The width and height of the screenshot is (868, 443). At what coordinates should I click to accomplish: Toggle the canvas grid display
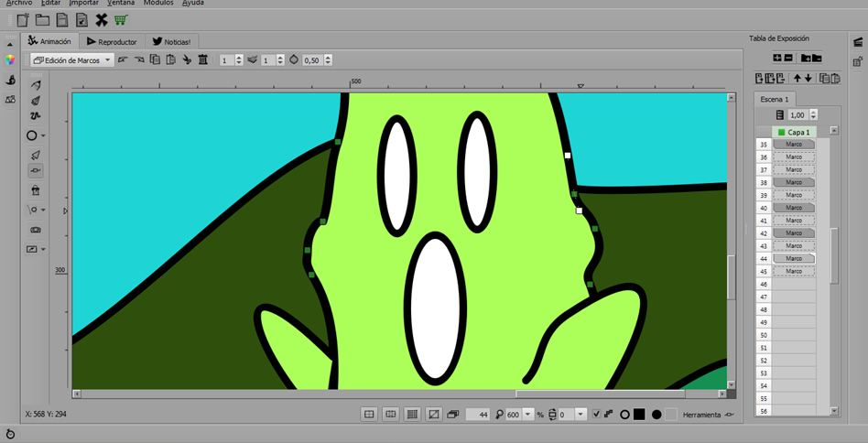(x=412, y=415)
